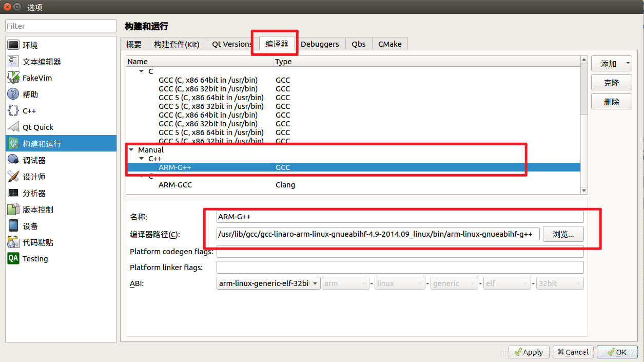Click the Apply button
644x362 pixels.
(x=529, y=352)
